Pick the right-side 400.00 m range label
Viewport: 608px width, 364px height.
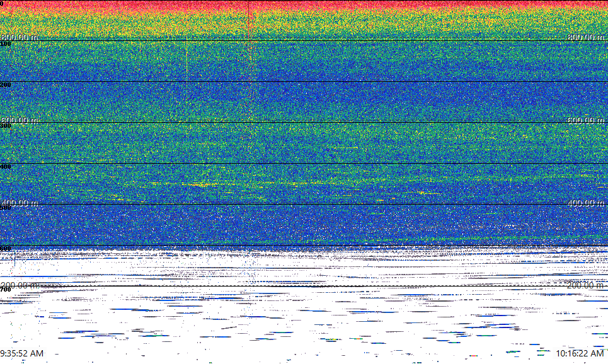click(x=586, y=203)
